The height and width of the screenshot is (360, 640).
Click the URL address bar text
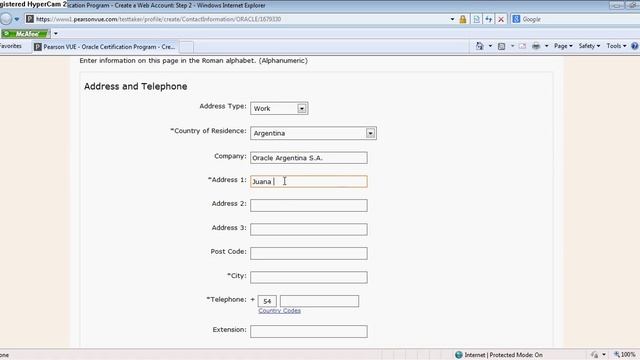tap(158, 19)
